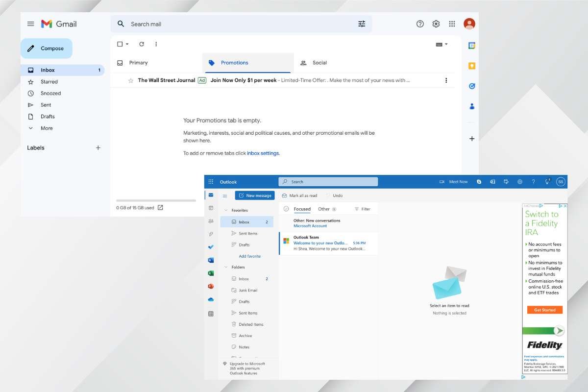Open Excel from the Outlook sidebar icons
Viewport: 588px width, 392px height.
(x=211, y=273)
